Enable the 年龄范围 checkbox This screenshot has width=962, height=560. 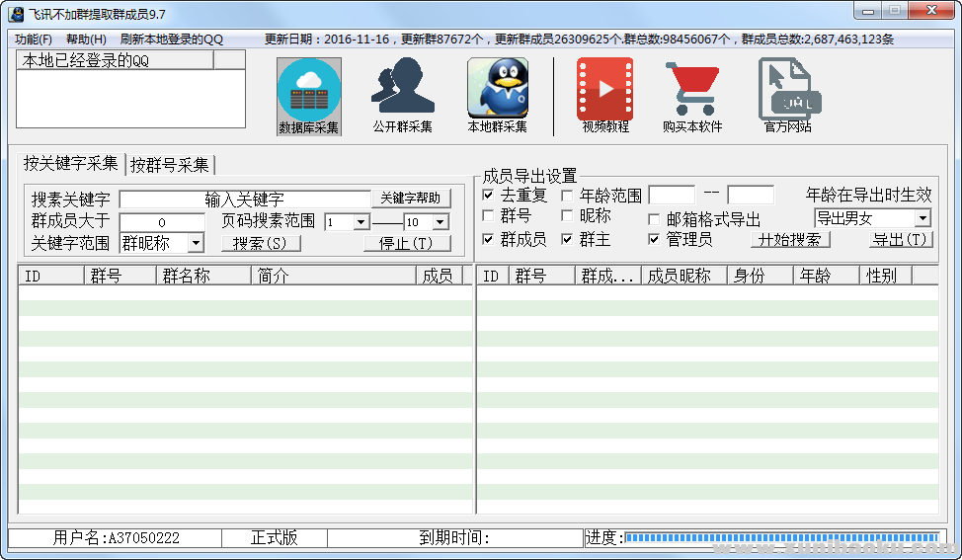(x=567, y=195)
